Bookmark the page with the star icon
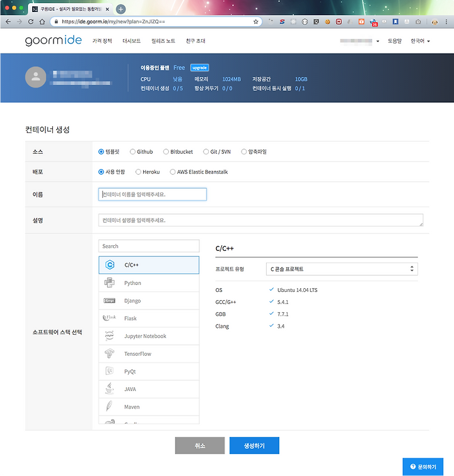The height and width of the screenshot is (476, 454). click(x=256, y=21)
